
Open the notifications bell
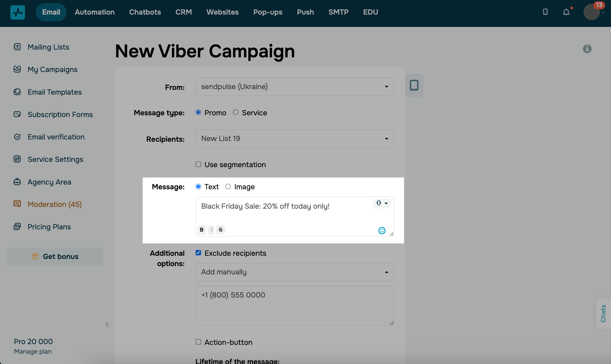(566, 12)
